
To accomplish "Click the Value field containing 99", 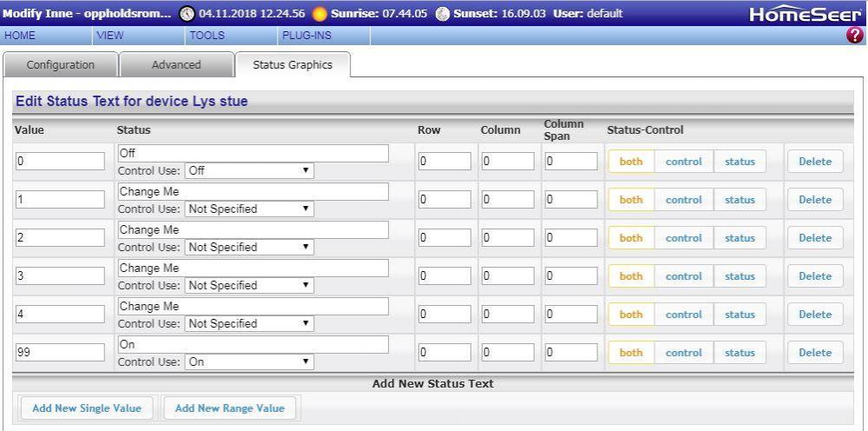I will coord(60,353).
